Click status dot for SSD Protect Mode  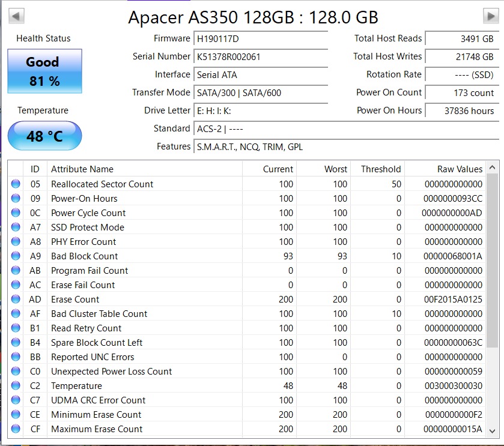pyautogui.click(x=16, y=227)
